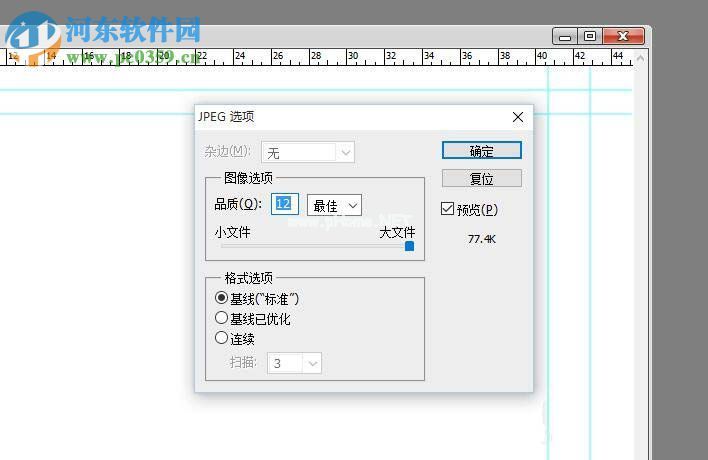Viewport: 708px width, 460px height.
Task: Click the file size quality slider handle
Action: pos(410,246)
